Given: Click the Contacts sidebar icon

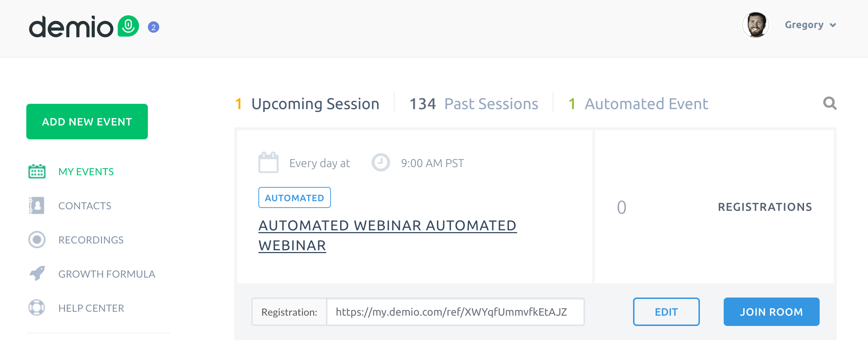Looking at the screenshot, I should pos(36,205).
